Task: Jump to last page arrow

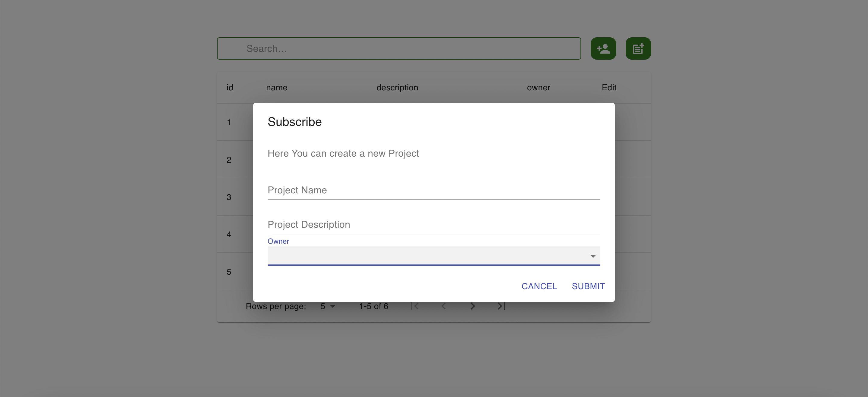Action: click(x=502, y=306)
